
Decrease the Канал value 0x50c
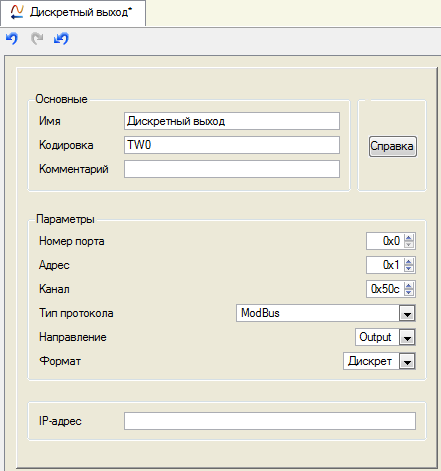click(x=409, y=293)
